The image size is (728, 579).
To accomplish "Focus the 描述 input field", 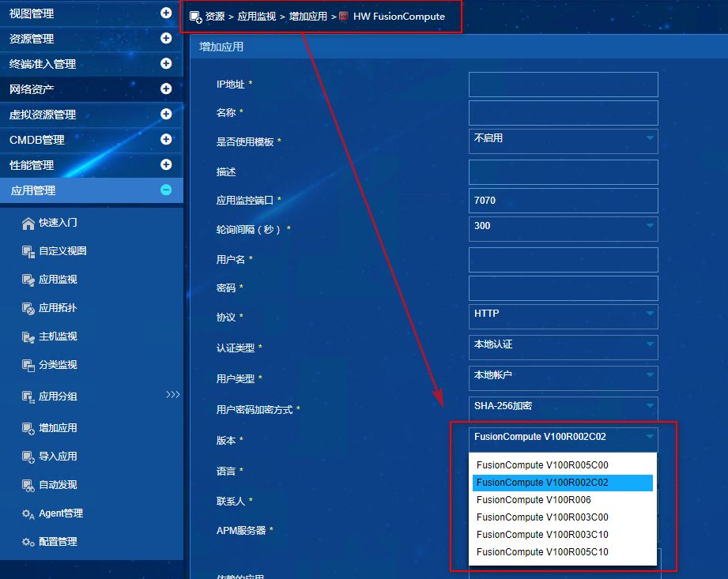I will [563, 172].
